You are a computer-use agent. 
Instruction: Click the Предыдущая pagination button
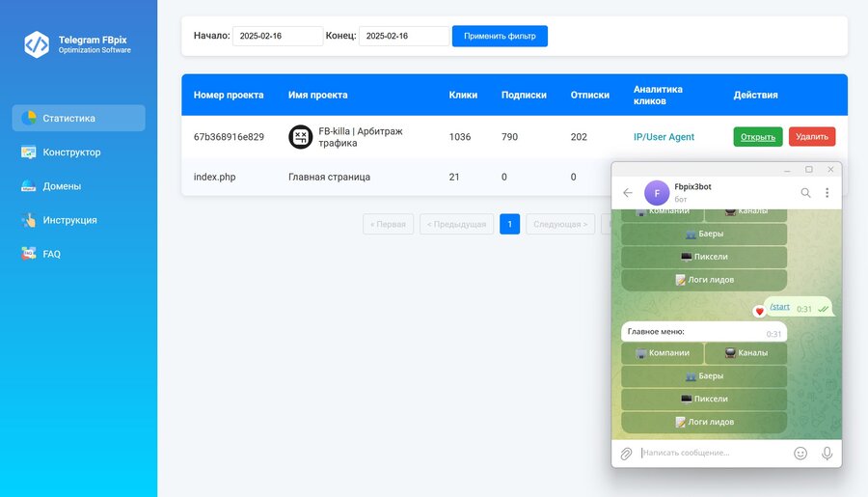(x=457, y=225)
